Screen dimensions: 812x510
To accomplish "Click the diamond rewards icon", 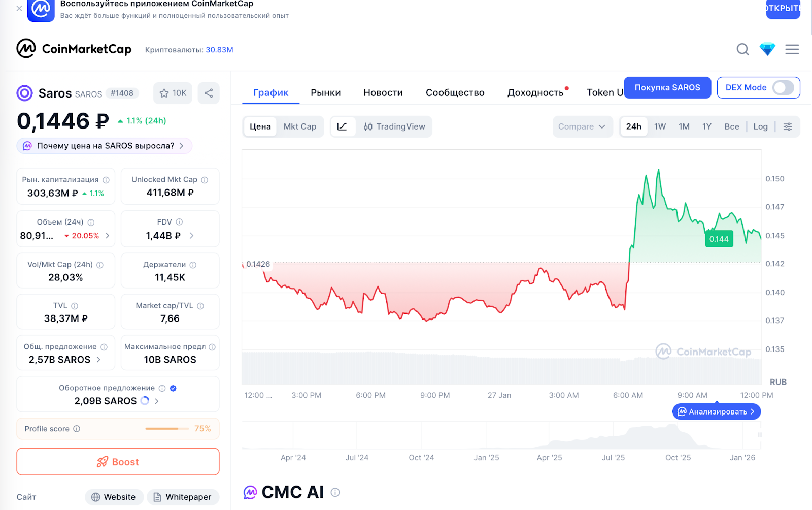I will click(767, 49).
